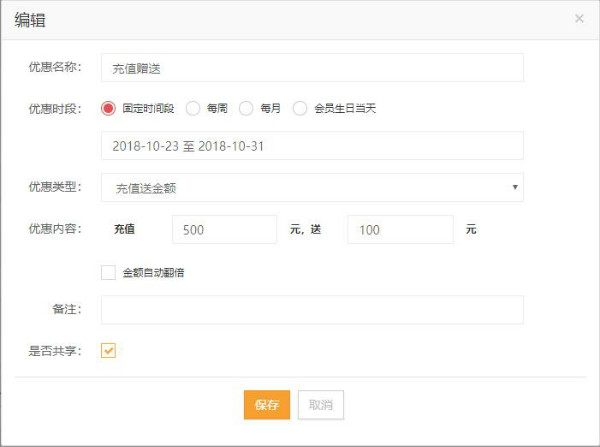600x447 pixels.
Task: Click the 是否共享 field label
Action: 54,350
